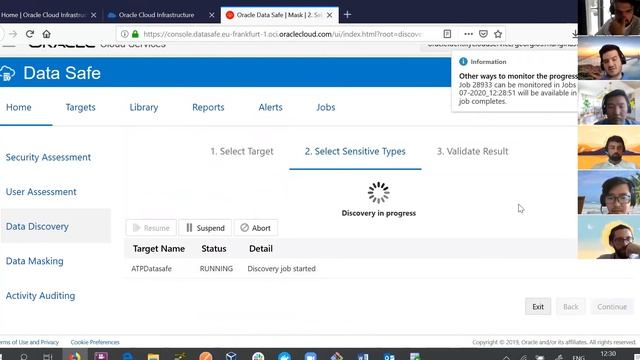Click the Windows taskbar search icon
The image size is (640, 360).
24,357
